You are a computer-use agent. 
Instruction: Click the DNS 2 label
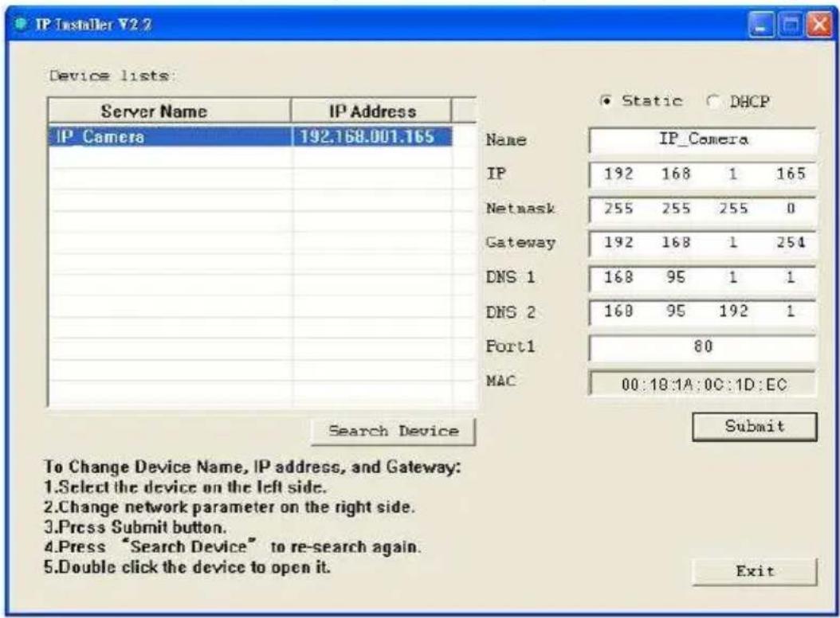(x=510, y=312)
